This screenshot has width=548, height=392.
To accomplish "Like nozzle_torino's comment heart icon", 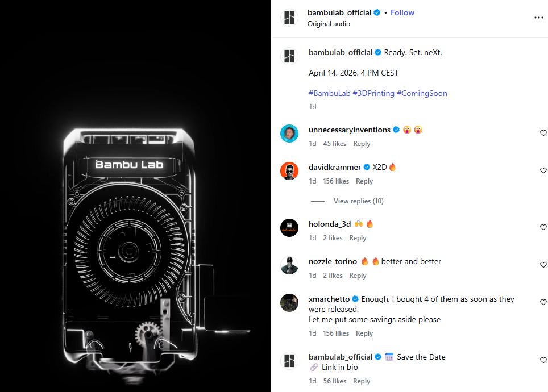I will pos(543,265).
